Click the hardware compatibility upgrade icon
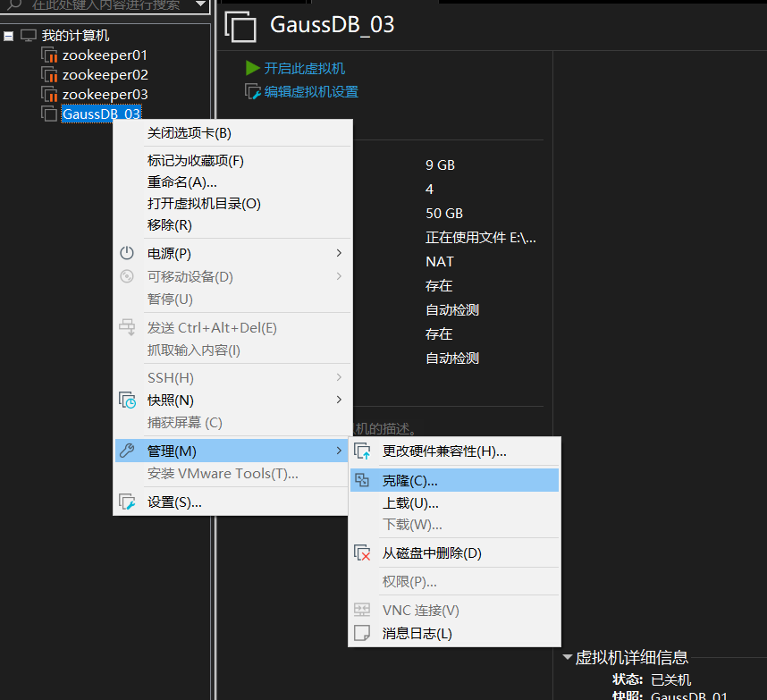Screen dimensions: 767x700 pyautogui.click(x=362, y=451)
